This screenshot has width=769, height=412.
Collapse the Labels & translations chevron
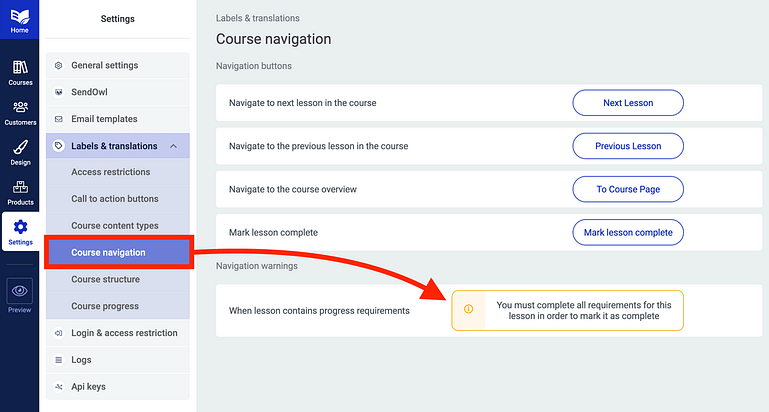point(174,146)
